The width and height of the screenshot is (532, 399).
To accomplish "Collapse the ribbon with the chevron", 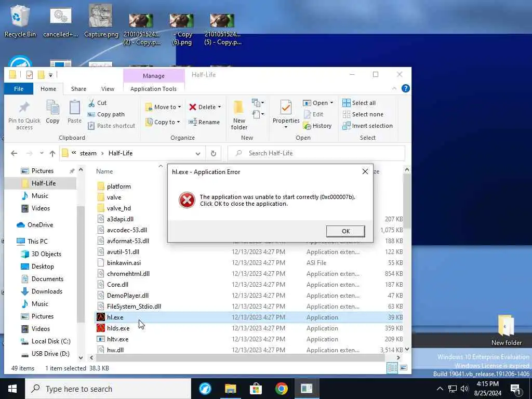I will click(x=394, y=88).
